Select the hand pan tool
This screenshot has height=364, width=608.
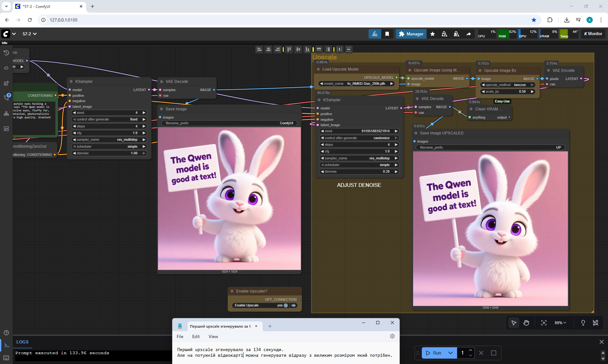click(526, 323)
